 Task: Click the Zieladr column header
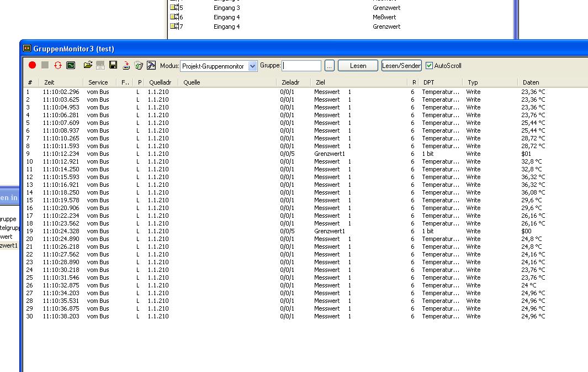coord(290,82)
